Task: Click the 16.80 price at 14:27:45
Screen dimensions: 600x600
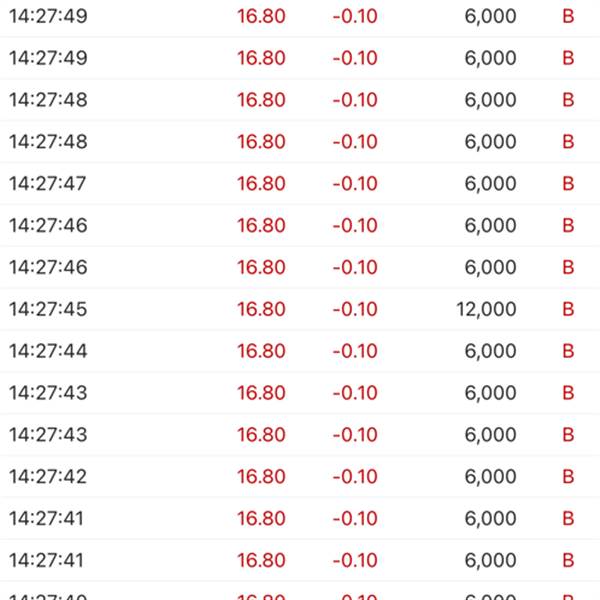Action: [261, 309]
